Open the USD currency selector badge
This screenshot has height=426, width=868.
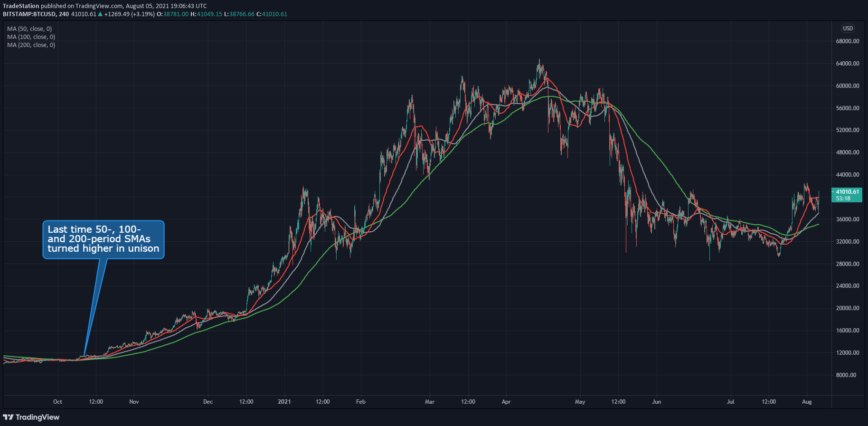(848, 28)
